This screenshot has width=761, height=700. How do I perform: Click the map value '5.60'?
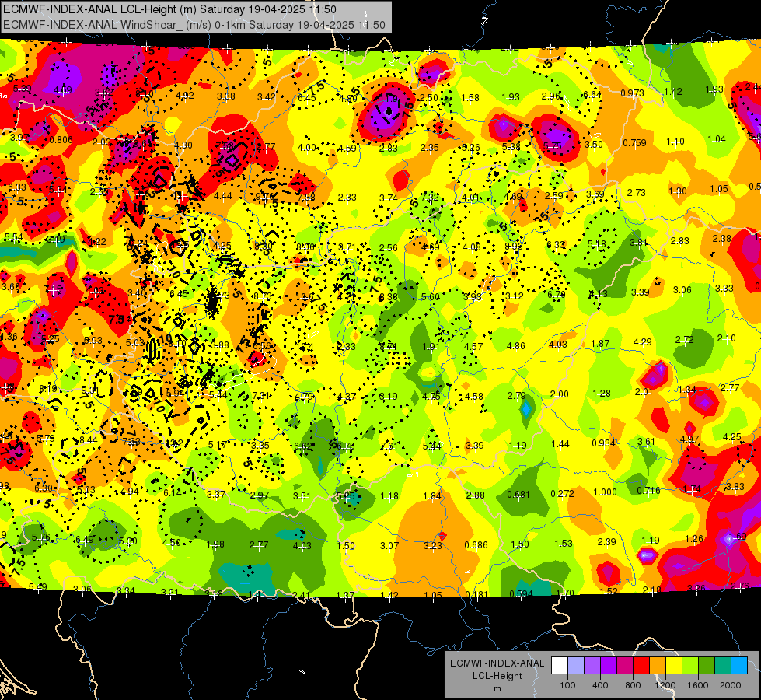click(430, 297)
